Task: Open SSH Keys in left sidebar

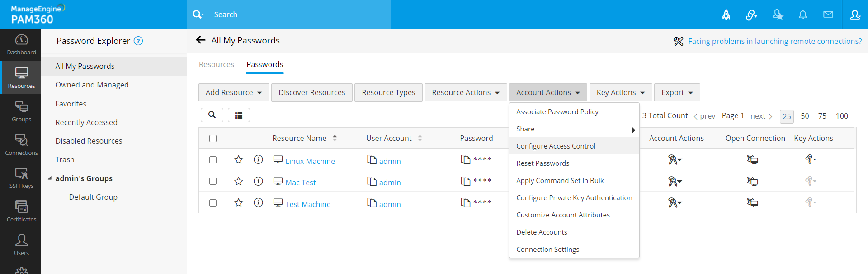Action: coord(21,178)
